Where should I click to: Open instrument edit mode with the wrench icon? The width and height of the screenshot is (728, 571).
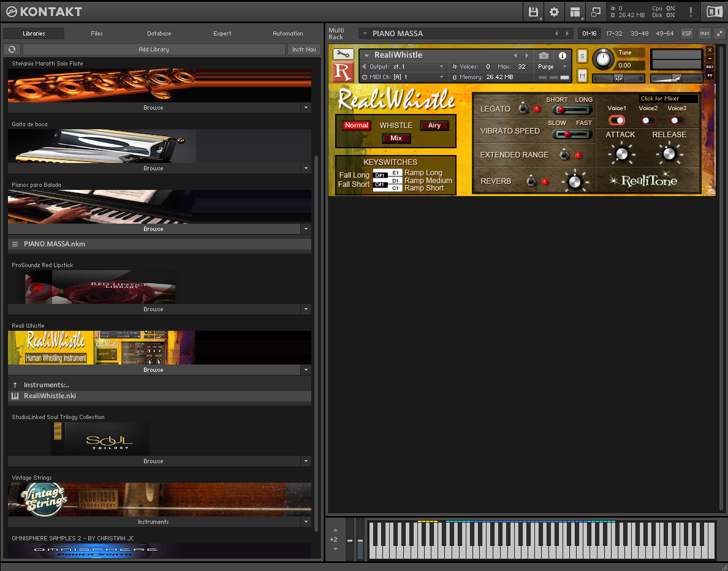pyautogui.click(x=343, y=55)
